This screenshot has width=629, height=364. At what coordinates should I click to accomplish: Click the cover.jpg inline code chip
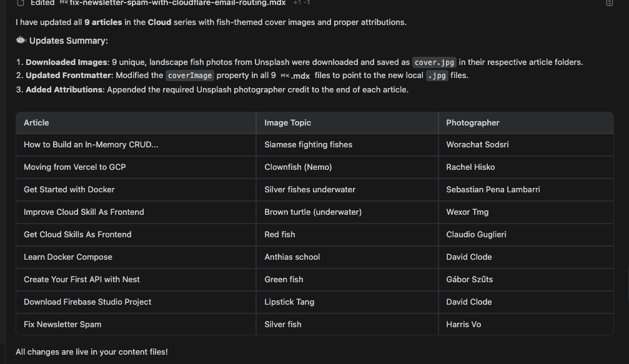(434, 62)
